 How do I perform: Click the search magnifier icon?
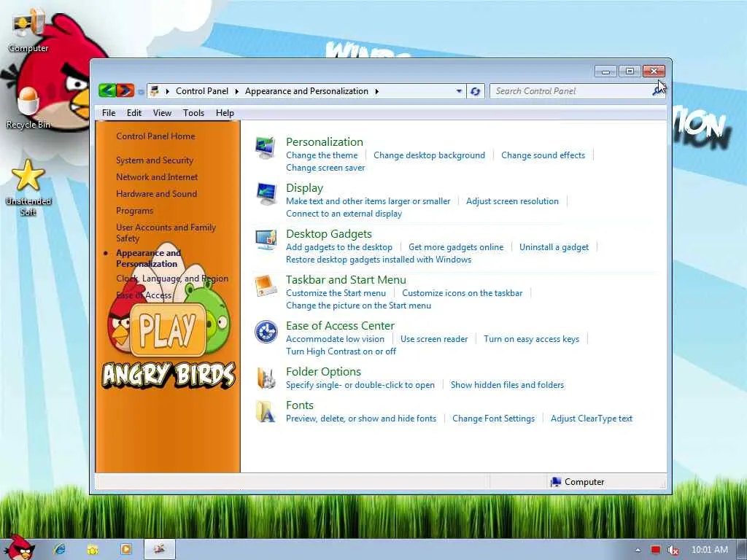pos(658,91)
